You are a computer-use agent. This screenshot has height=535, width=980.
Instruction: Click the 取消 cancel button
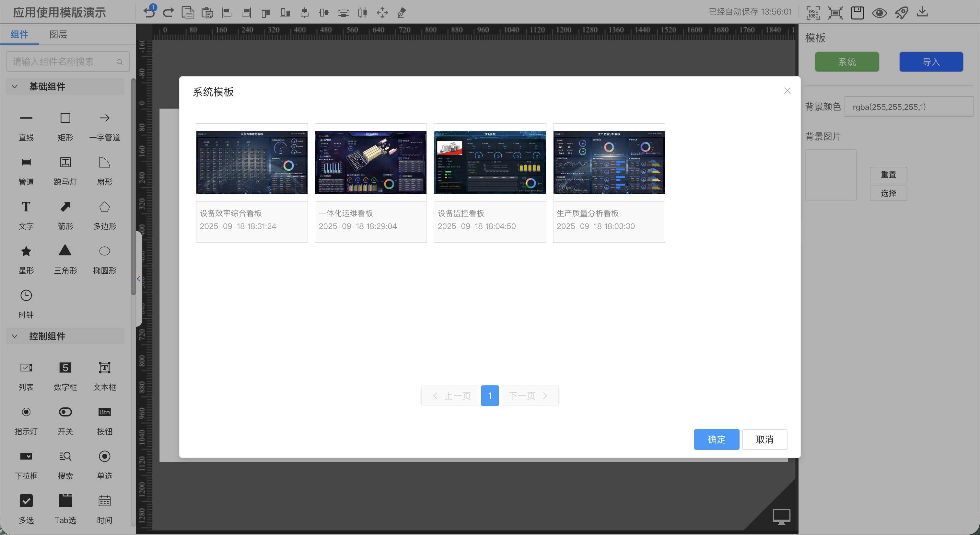[764, 439]
